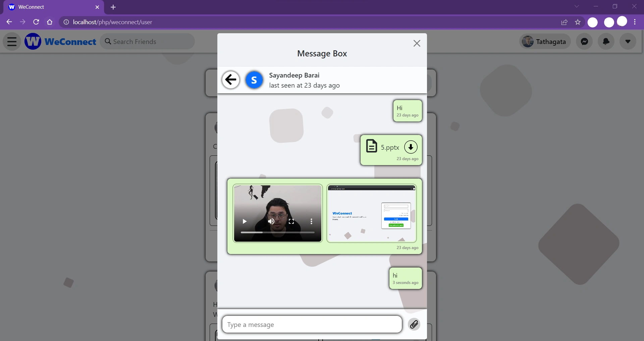Open the WeConnect screenshot image thumbnail
This screenshot has width=644, height=341.
pyautogui.click(x=372, y=213)
